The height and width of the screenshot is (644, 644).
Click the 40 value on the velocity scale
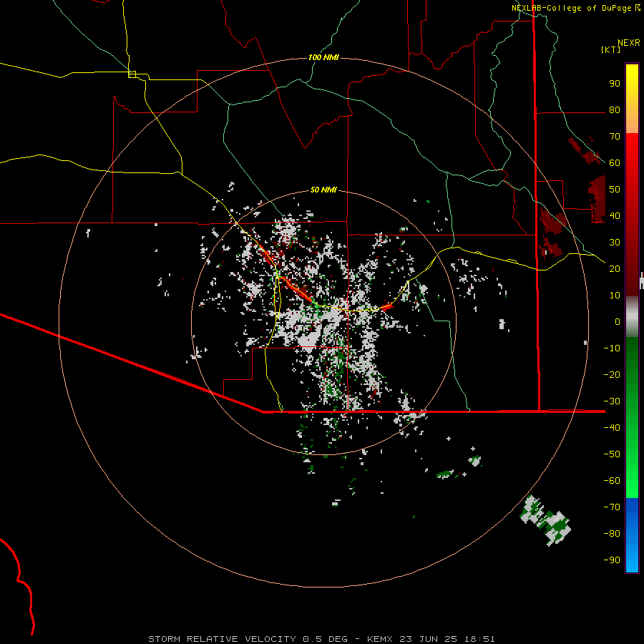pyautogui.click(x=615, y=215)
